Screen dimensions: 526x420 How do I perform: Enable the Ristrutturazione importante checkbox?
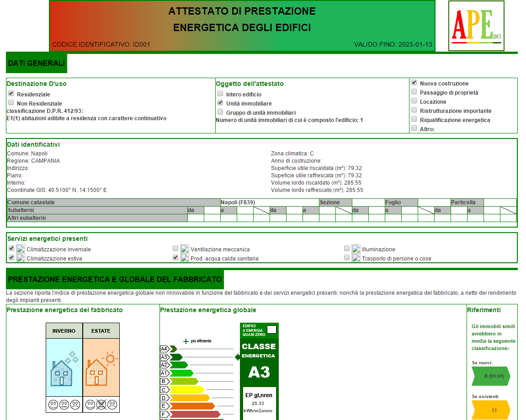[x=414, y=110]
